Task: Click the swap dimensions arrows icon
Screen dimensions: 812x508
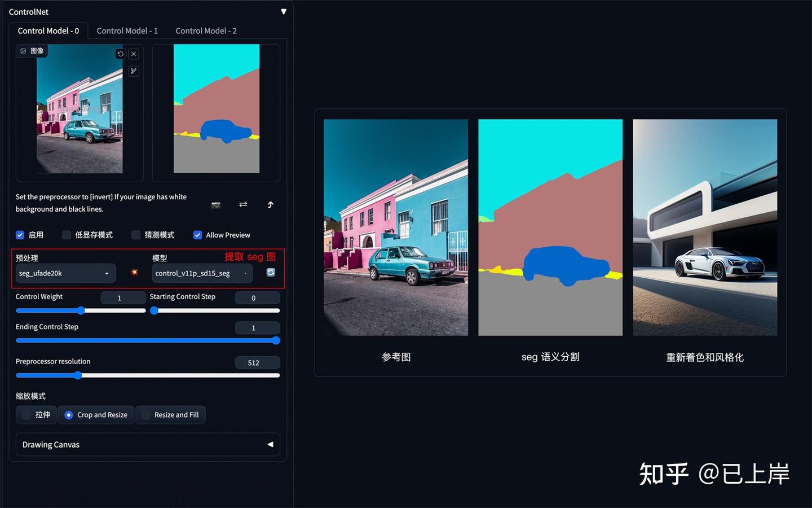Action: pyautogui.click(x=243, y=205)
